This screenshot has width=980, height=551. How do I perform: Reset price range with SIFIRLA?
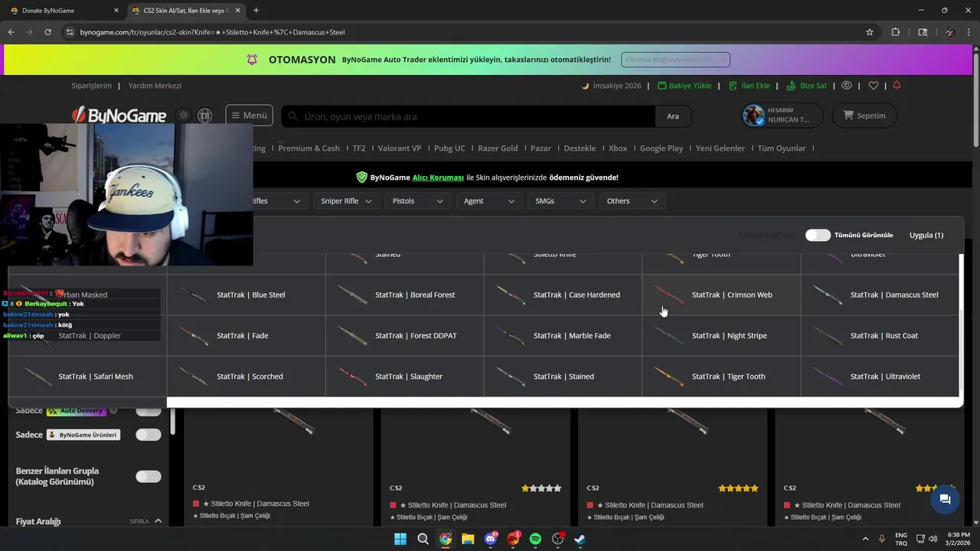(x=139, y=522)
